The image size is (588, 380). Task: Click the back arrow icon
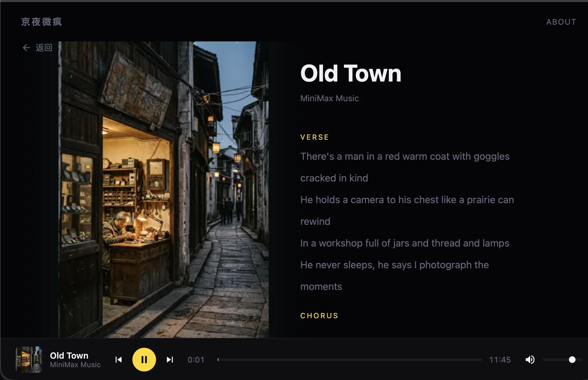click(26, 48)
